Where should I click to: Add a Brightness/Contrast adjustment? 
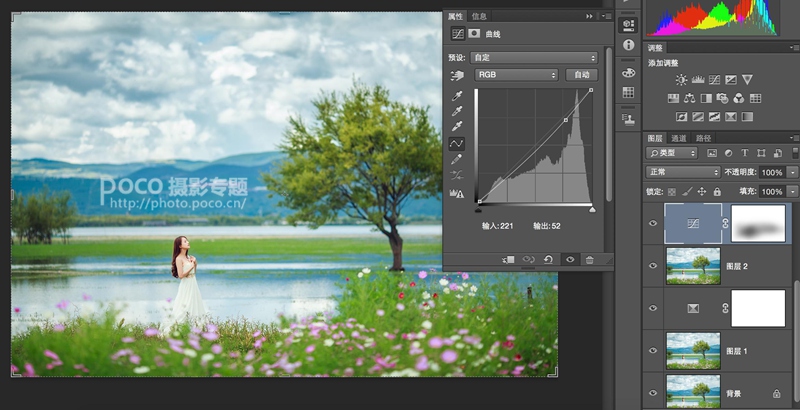click(x=681, y=80)
